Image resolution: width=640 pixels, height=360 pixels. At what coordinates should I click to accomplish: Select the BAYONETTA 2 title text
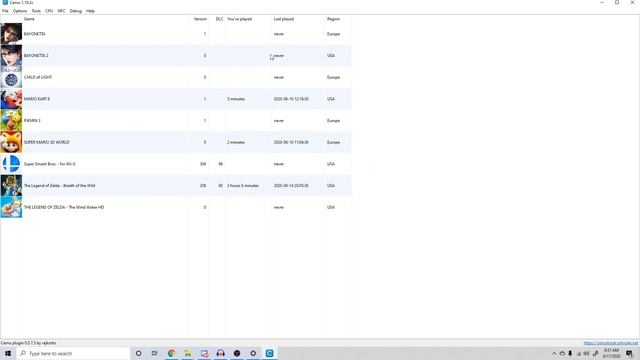click(x=36, y=56)
